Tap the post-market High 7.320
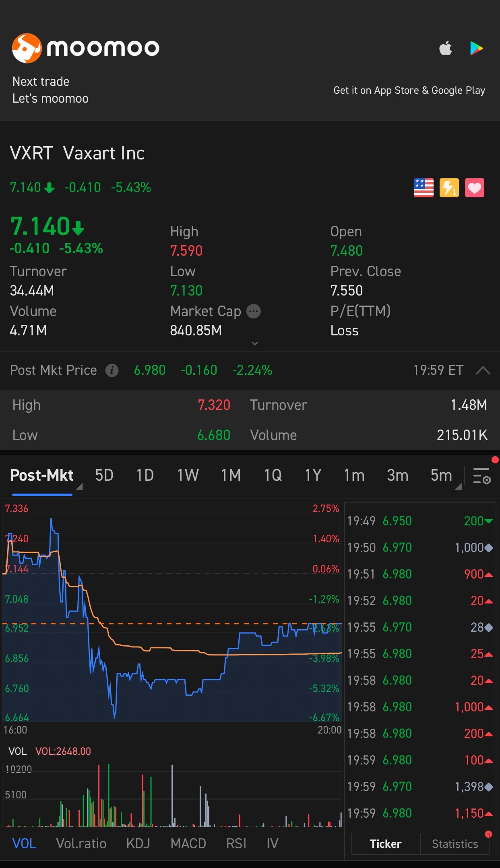500x868 pixels. click(214, 405)
